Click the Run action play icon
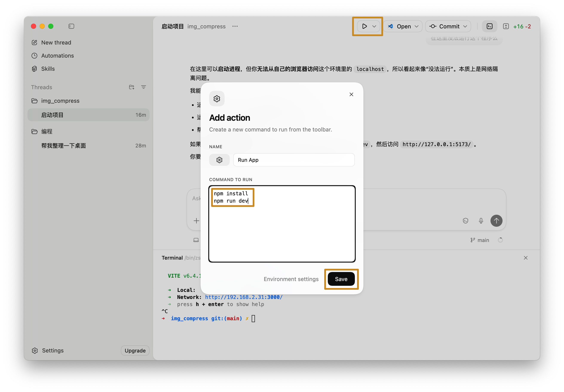The width and height of the screenshot is (564, 392). 364,26
